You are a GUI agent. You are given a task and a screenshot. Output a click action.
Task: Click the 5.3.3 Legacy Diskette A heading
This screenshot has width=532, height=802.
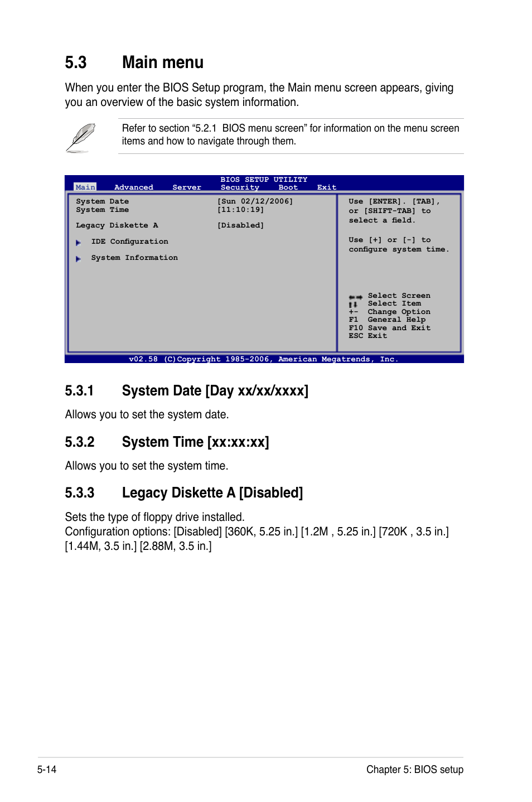[x=184, y=492]
